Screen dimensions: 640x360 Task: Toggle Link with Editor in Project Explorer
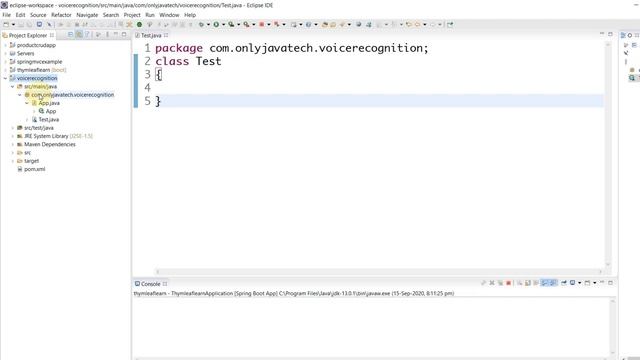(79, 35)
